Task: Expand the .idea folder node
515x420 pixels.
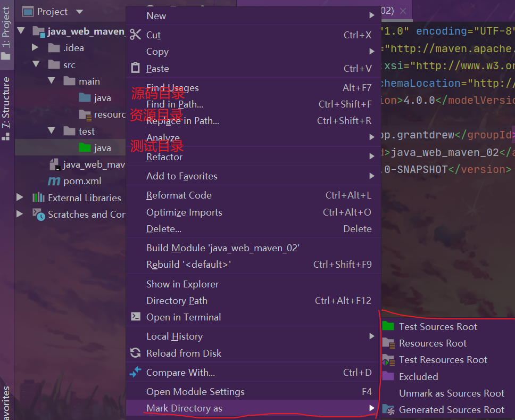Action: (x=35, y=47)
